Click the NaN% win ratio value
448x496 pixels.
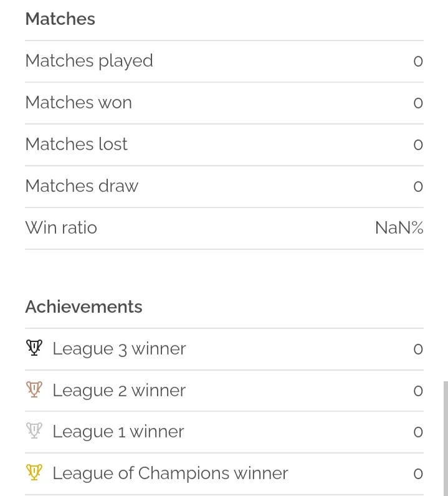399,228
